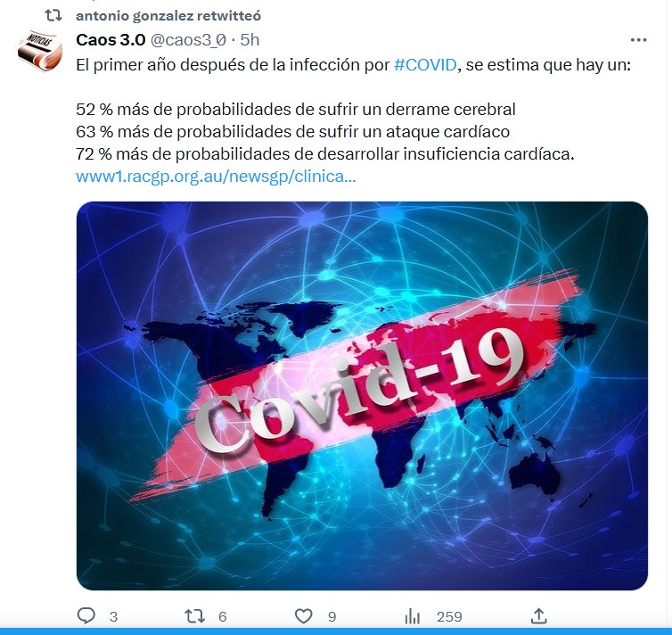Click the #COVID hashtag
Viewport: 672px width, 635px height.
[x=425, y=65]
